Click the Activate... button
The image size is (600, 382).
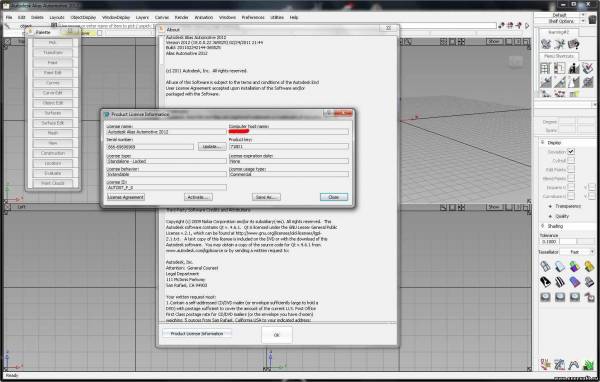tap(198, 197)
